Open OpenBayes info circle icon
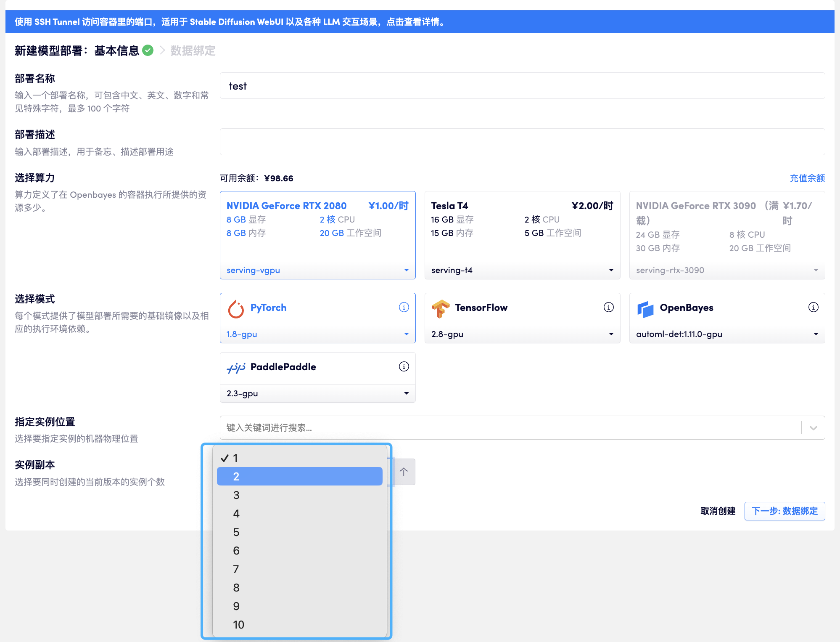Screen dimensions: 840x642 [813, 307]
